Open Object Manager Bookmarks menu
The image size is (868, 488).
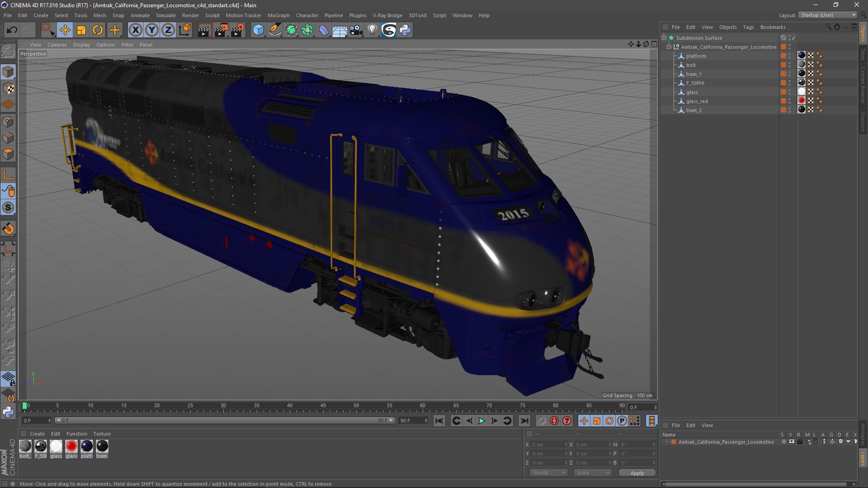(x=773, y=27)
